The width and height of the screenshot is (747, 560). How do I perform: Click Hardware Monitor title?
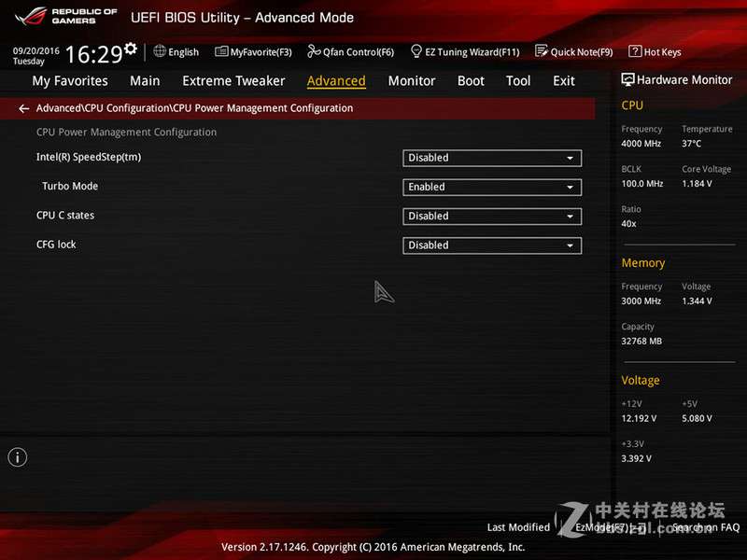click(684, 80)
